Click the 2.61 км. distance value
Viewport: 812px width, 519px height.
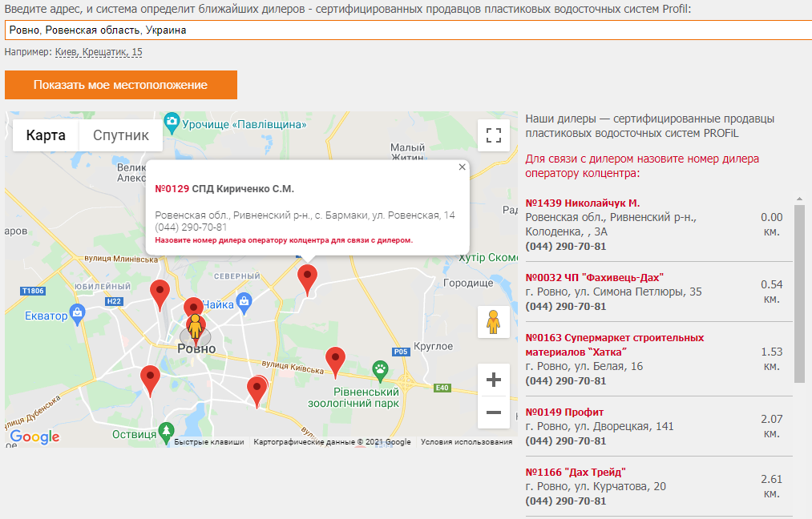coord(772,486)
